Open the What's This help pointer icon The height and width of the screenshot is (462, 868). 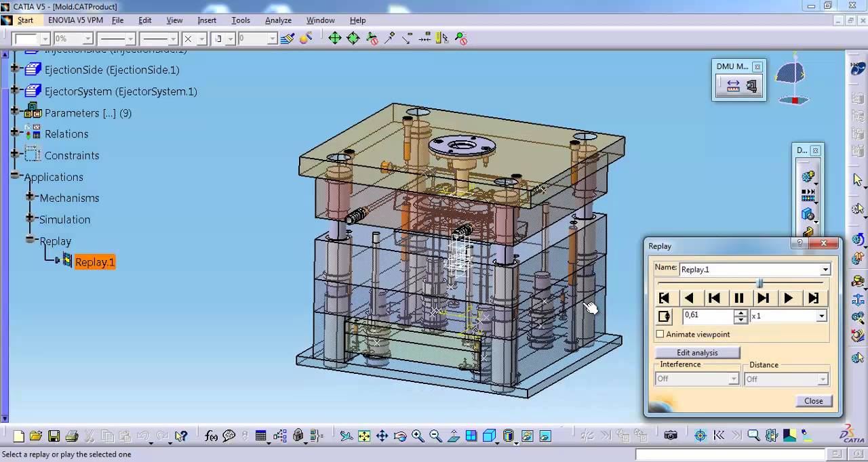[x=180, y=436]
